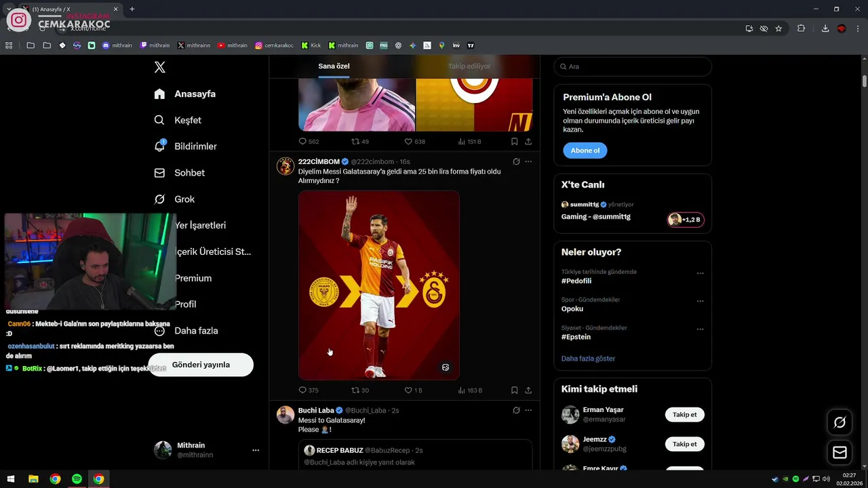View analytics 163 B of 222CİMBOM post
This screenshot has height=488, width=868.
coord(470,390)
